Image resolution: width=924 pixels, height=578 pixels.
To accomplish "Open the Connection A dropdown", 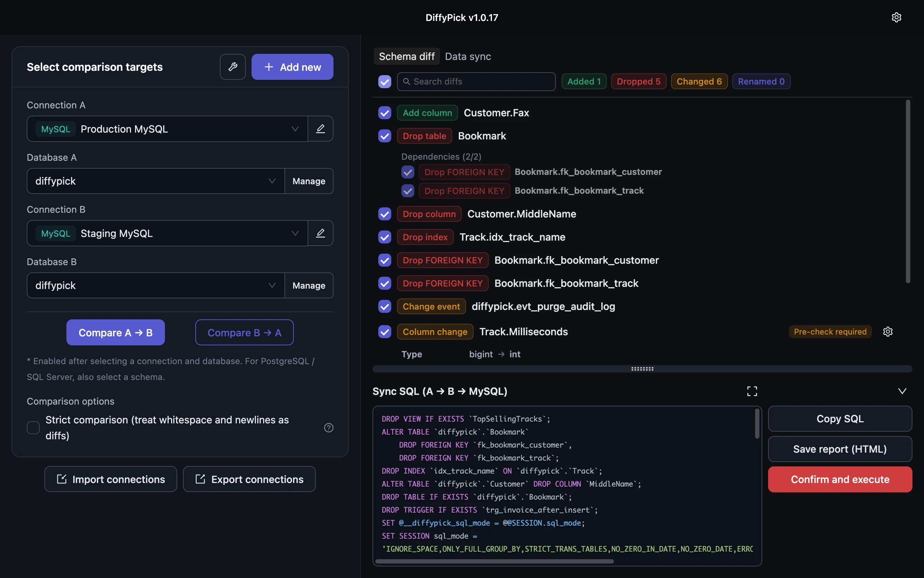I will click(x=167, y=129).
